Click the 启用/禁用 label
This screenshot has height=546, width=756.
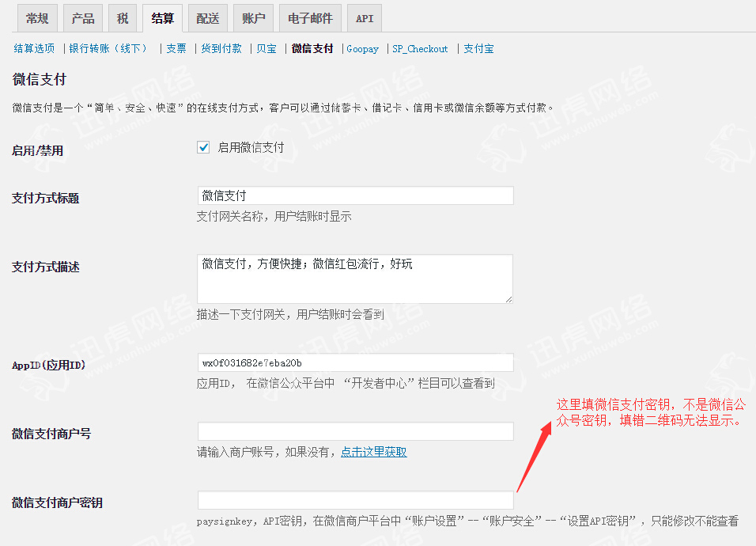coord(38,150)
